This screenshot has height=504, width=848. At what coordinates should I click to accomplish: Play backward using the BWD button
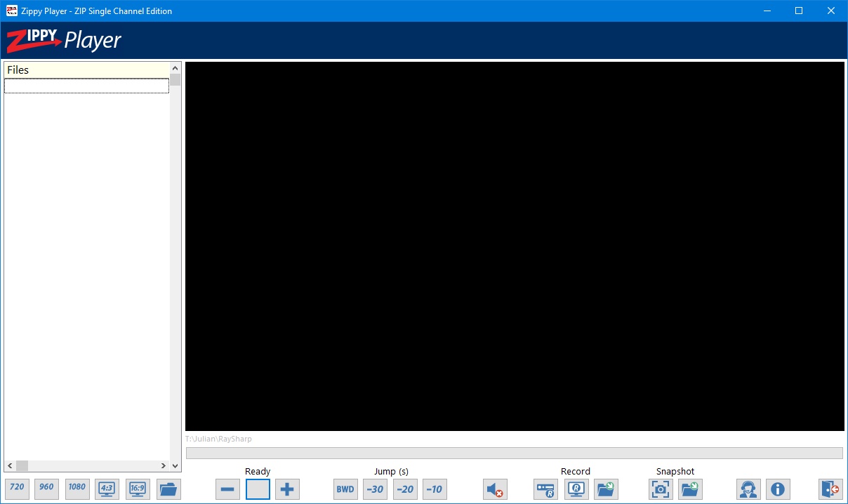point(345,489)
